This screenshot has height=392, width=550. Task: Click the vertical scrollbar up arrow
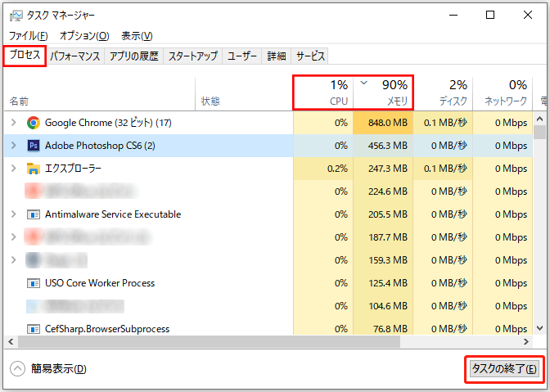tap(540, 119)
